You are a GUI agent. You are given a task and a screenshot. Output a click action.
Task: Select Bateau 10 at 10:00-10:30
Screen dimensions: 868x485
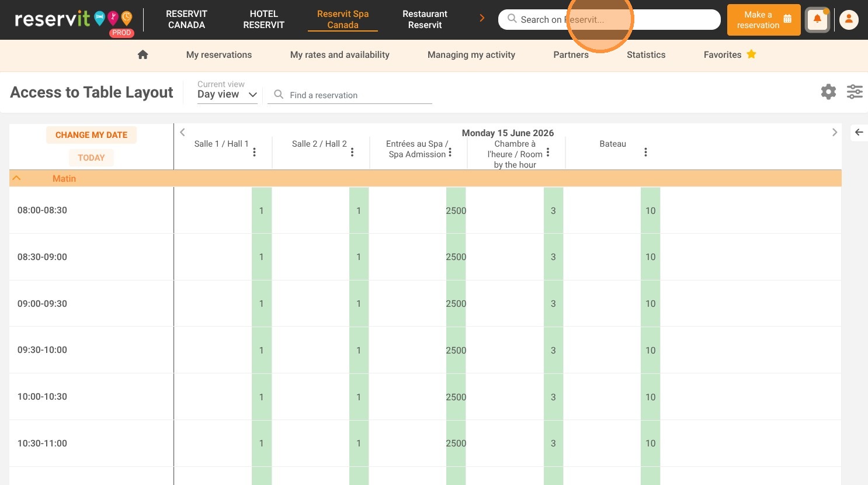pyautogui.click(x=651, y=397)
